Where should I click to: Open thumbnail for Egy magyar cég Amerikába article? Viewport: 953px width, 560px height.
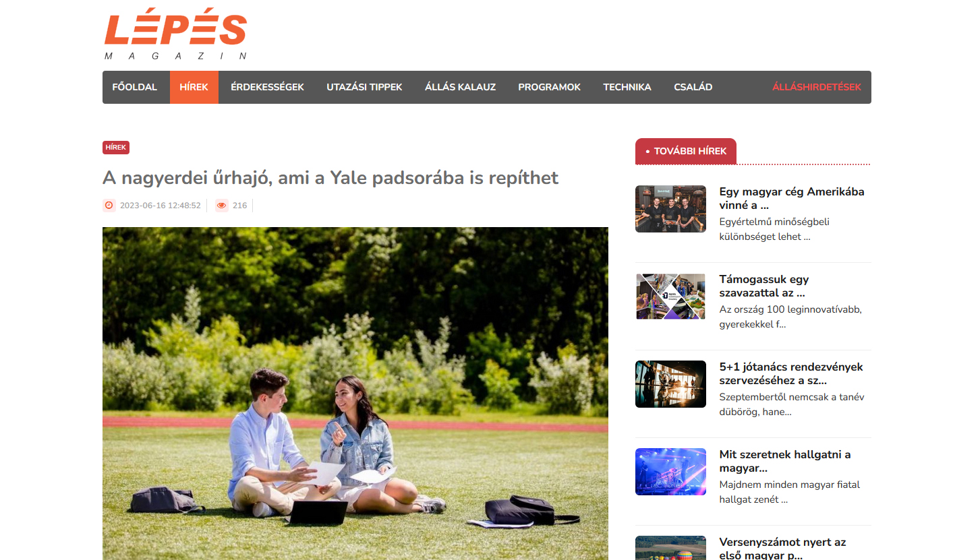click(670, 209)
